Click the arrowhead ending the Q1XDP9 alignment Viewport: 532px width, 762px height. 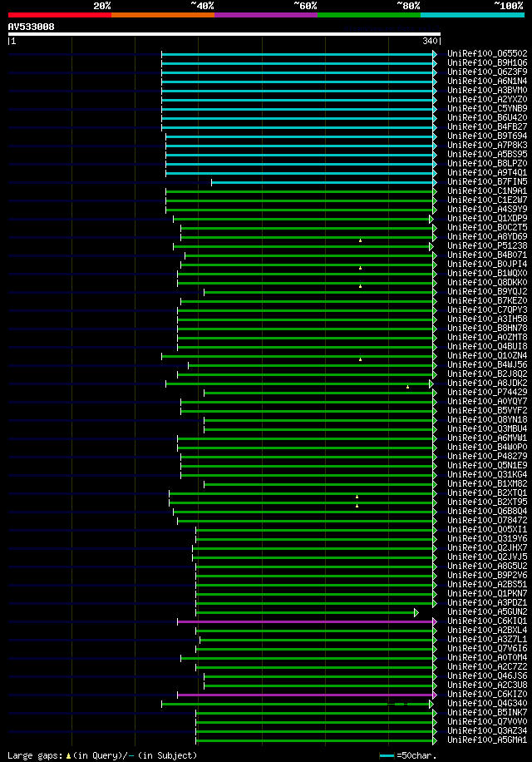(431, 219)
